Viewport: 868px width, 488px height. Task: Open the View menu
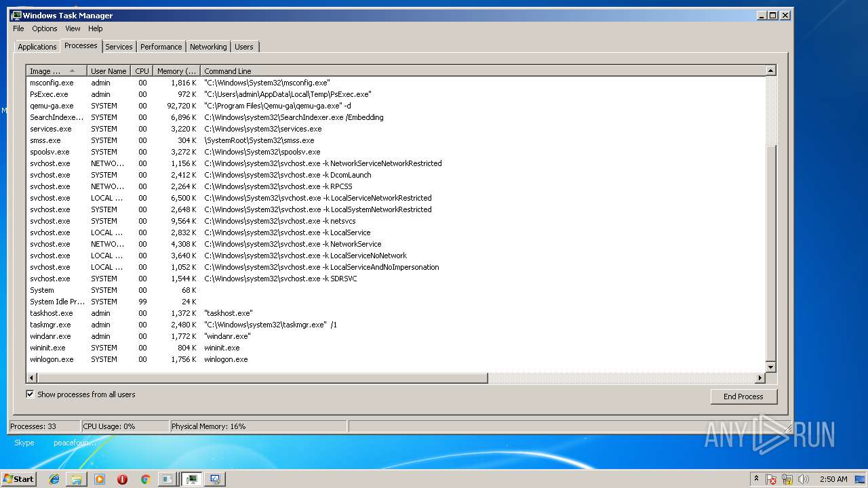[x=73, y=28]
